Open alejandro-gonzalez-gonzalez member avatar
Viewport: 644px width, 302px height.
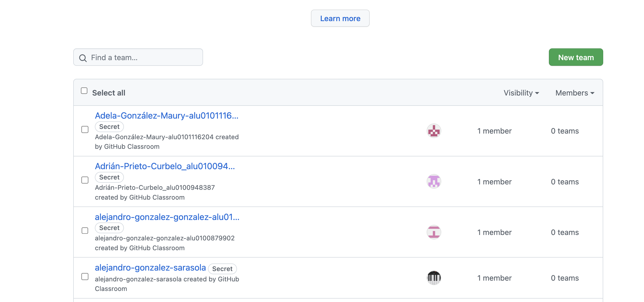[x=434, y=232]
